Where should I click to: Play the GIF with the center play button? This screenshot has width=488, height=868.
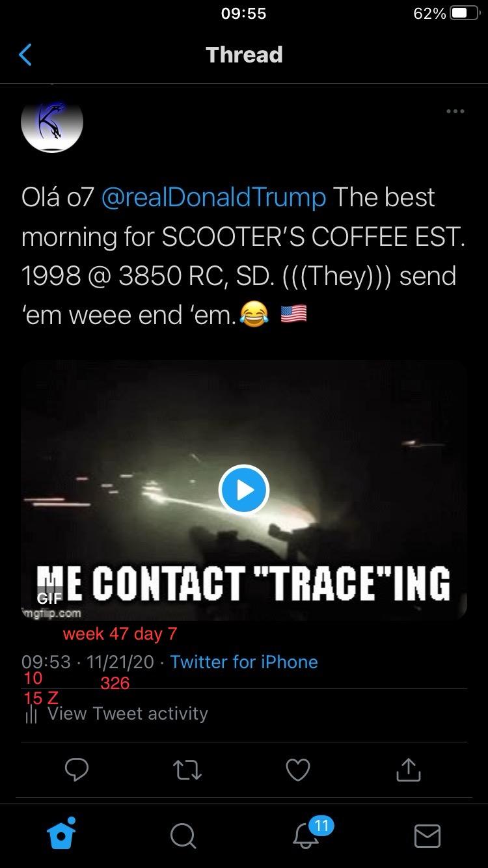tap(244, 489)
